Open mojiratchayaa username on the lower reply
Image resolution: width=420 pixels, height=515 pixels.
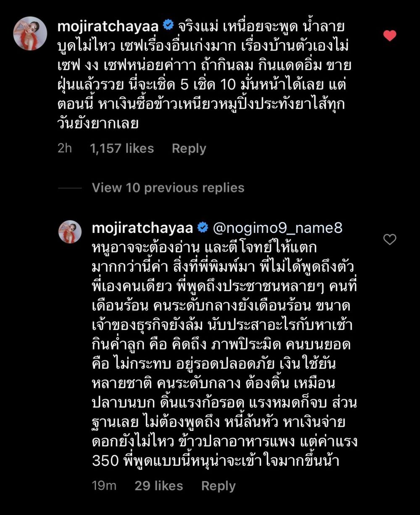[142, 228]
